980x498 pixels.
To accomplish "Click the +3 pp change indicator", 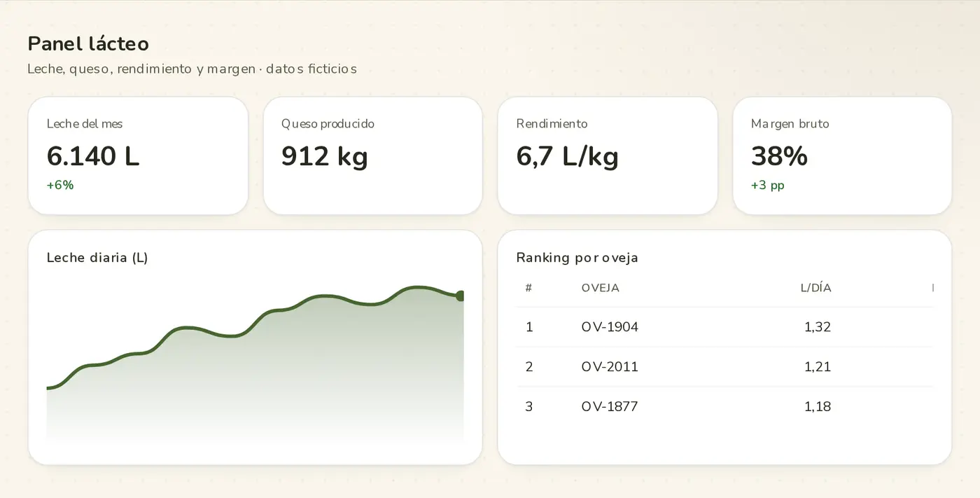I will [x=768, y=186].
